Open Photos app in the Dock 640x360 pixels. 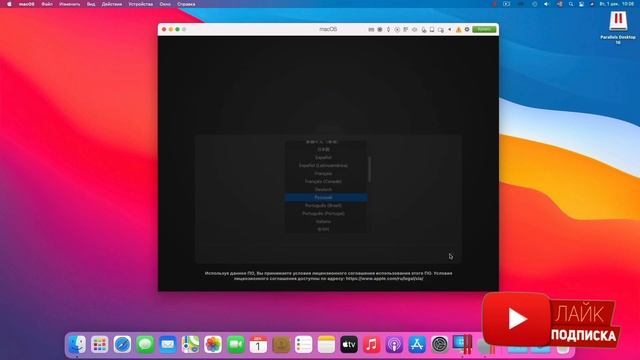click(213, 344)
